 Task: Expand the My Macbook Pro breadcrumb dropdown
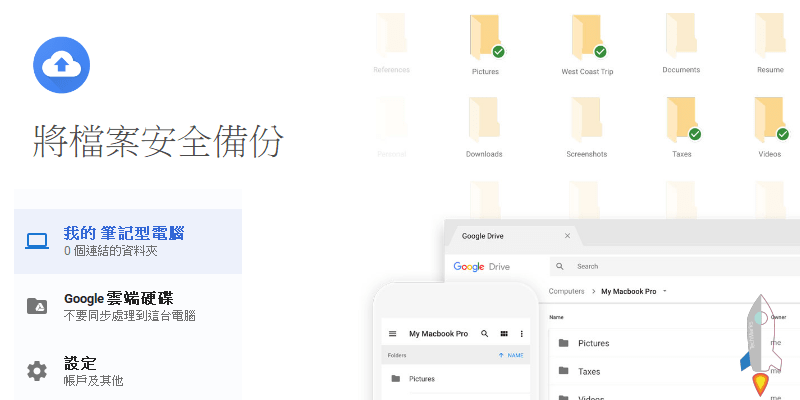[665, 291]
